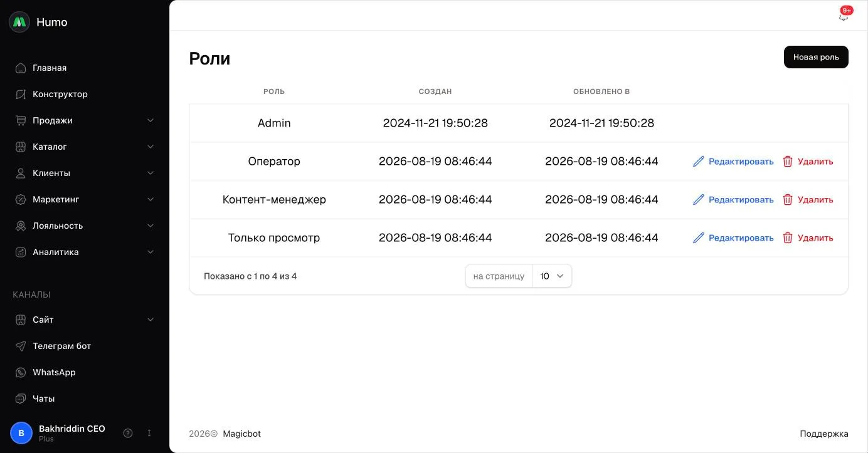Click the user avatar B
This screenshot has width=868, height=453.
tap(21, 433)
